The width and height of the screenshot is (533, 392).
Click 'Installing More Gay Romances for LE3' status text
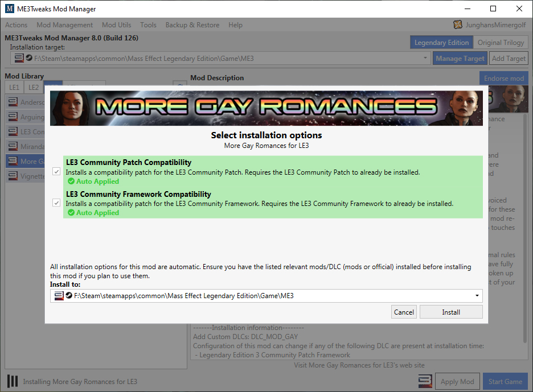click(80, 381)
